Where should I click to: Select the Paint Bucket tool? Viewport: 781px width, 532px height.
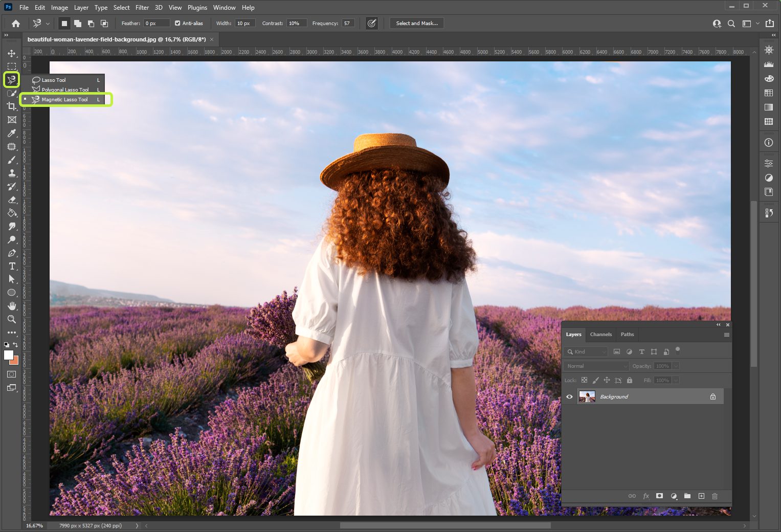[12, 213]
